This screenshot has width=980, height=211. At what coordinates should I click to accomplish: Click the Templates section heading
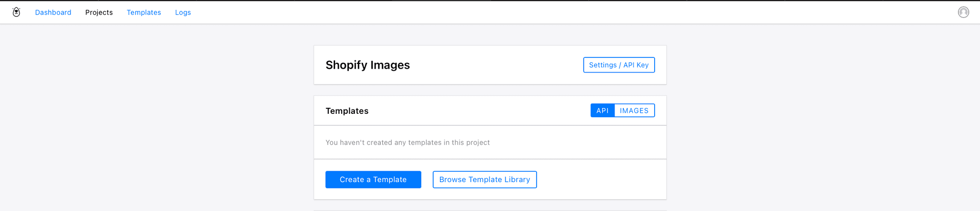point(347,111)
